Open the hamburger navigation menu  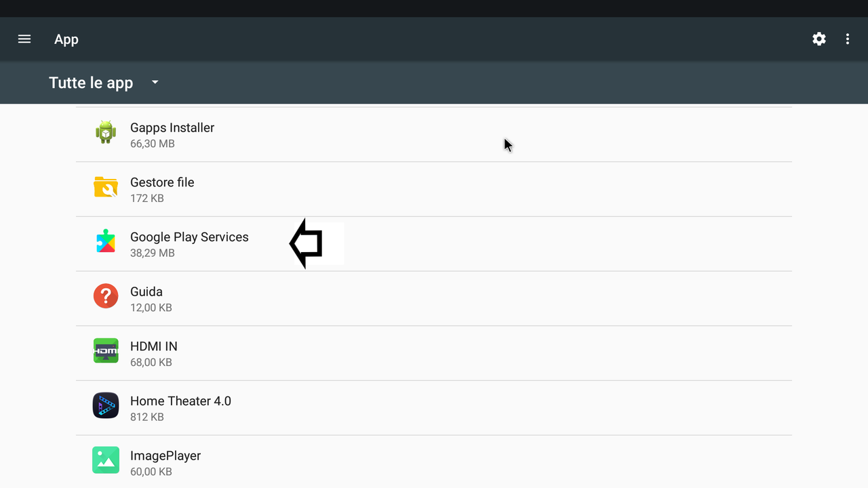[24, 39]
